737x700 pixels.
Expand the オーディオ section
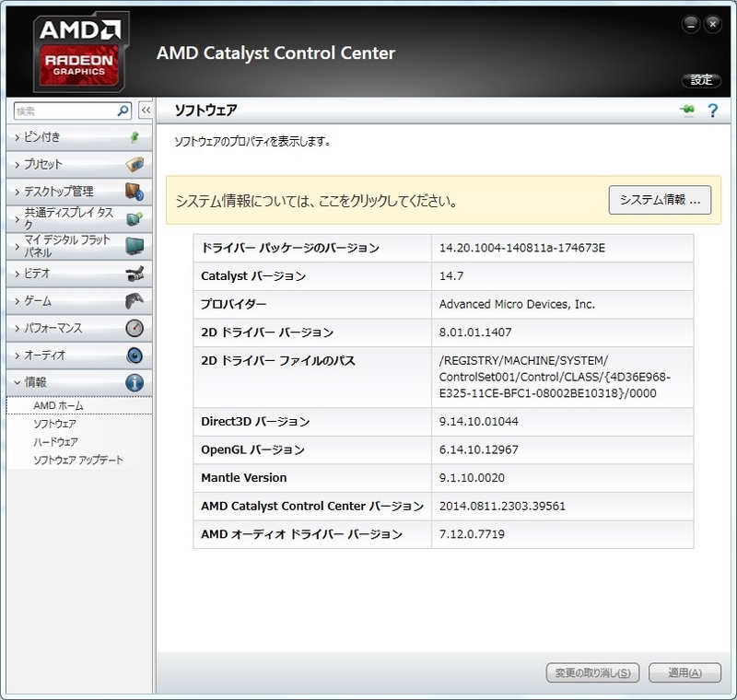pos(79,356)
